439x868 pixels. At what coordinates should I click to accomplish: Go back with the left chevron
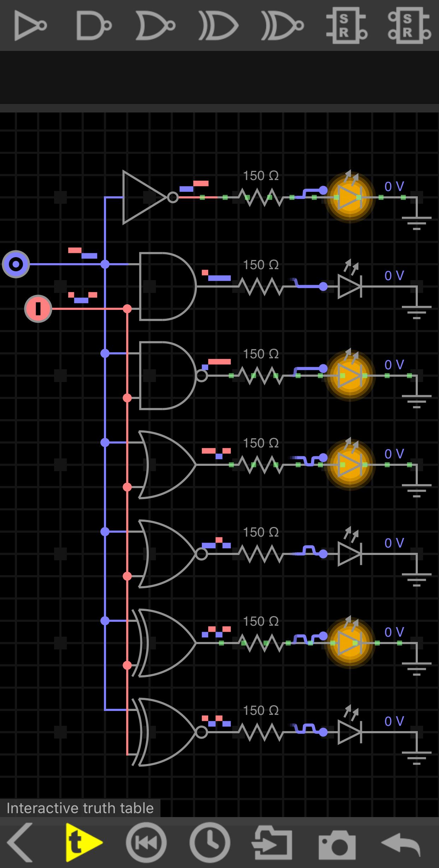click(20, 842)
